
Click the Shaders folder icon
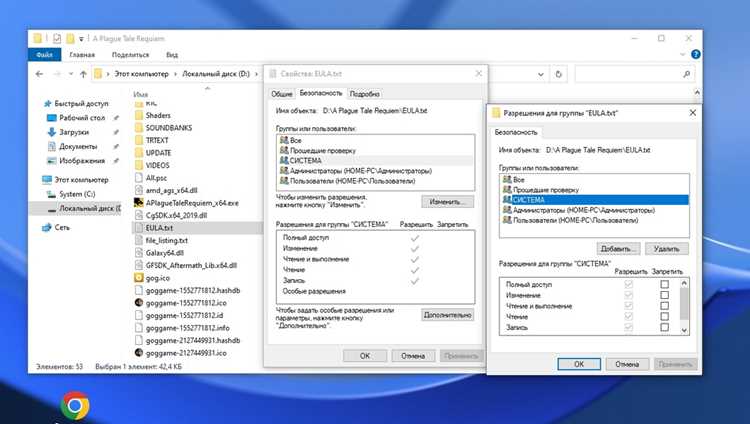coord(139,115)
